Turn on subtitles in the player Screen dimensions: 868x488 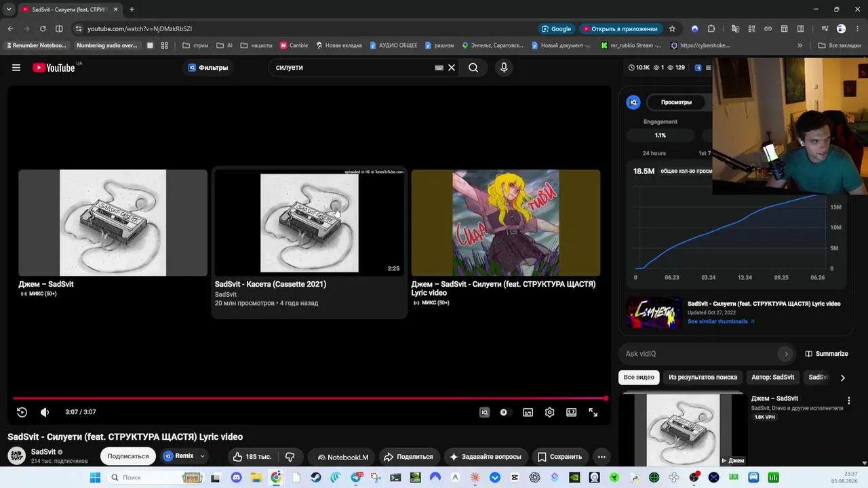(x=528, y=412)
